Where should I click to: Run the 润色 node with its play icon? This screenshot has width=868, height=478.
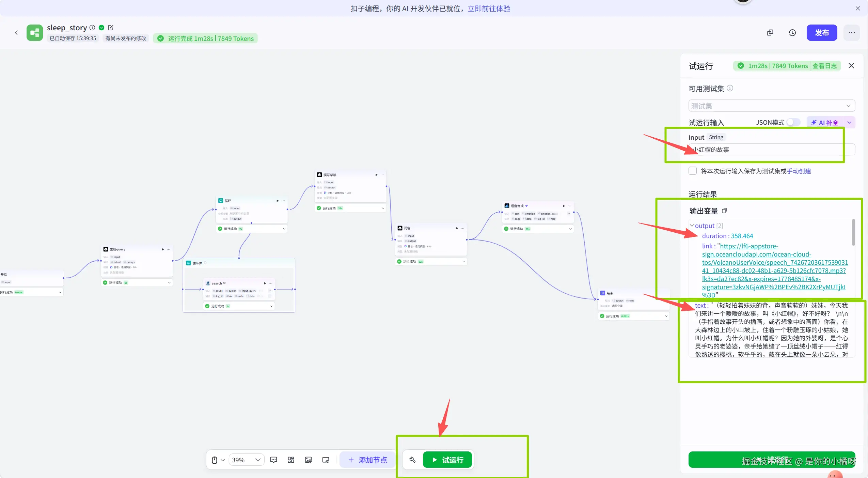[x=457, y=228]
